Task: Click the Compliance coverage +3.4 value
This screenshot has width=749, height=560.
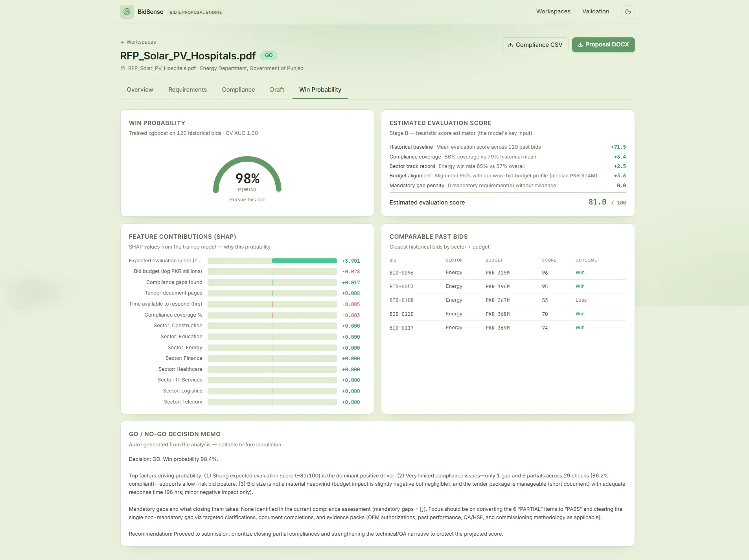Action: [620, 157]
